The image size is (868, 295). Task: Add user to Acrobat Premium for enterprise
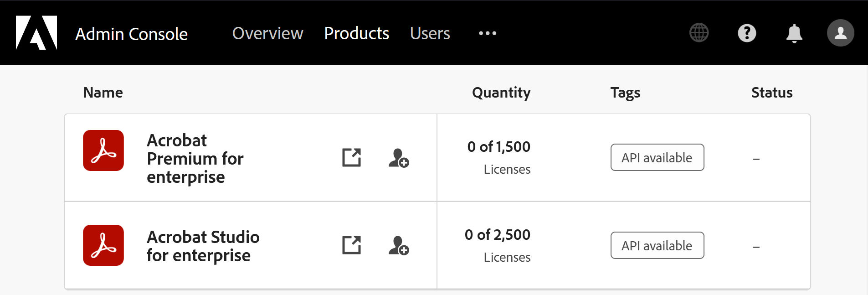pos(399,158)
